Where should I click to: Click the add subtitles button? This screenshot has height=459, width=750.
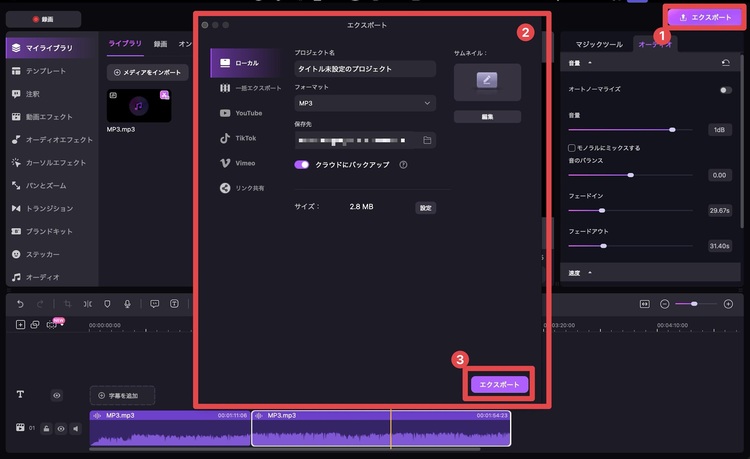click(122, 395)
